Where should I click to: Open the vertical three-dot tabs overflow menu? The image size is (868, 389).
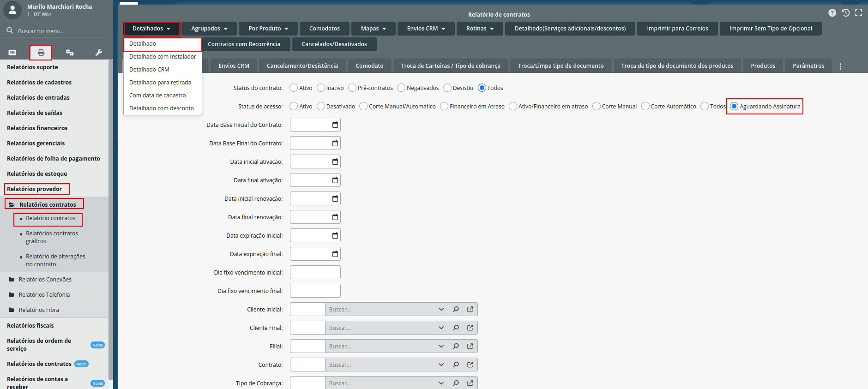[x=840, y=66]
